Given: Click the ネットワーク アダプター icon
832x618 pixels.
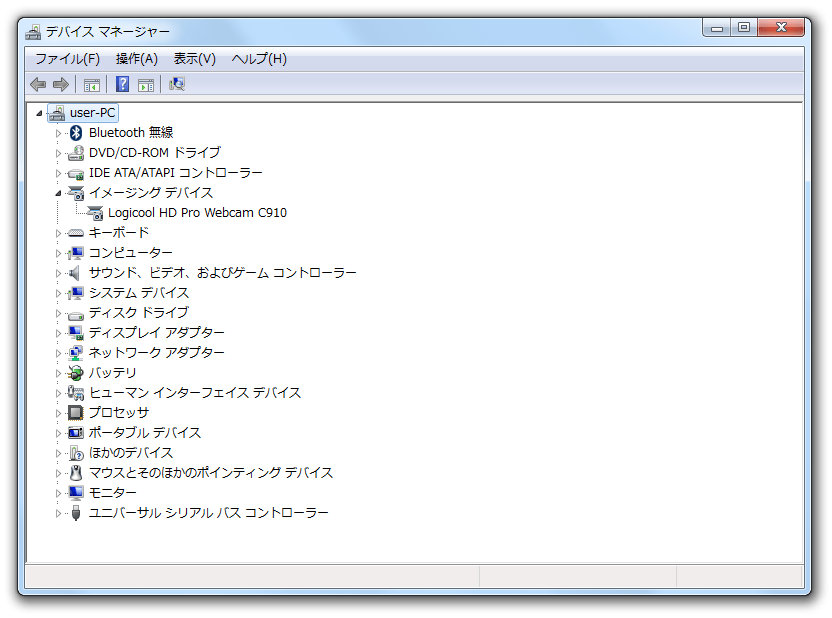Looking at the screenshot, I should click(x=76, y=353).
